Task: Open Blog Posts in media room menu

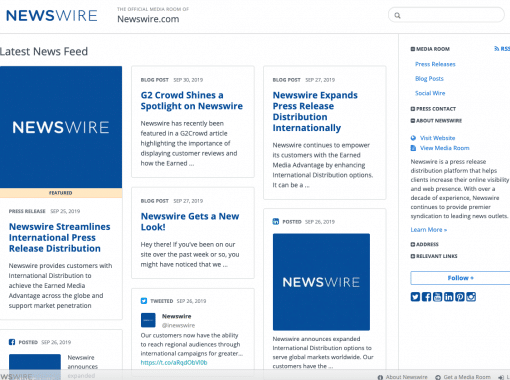Action: click(429, 79)
